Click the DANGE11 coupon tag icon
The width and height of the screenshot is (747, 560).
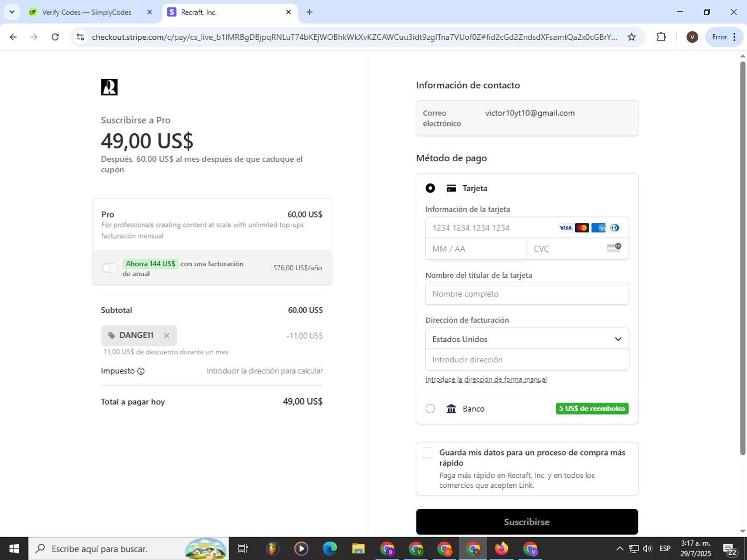tap(112, 336)
